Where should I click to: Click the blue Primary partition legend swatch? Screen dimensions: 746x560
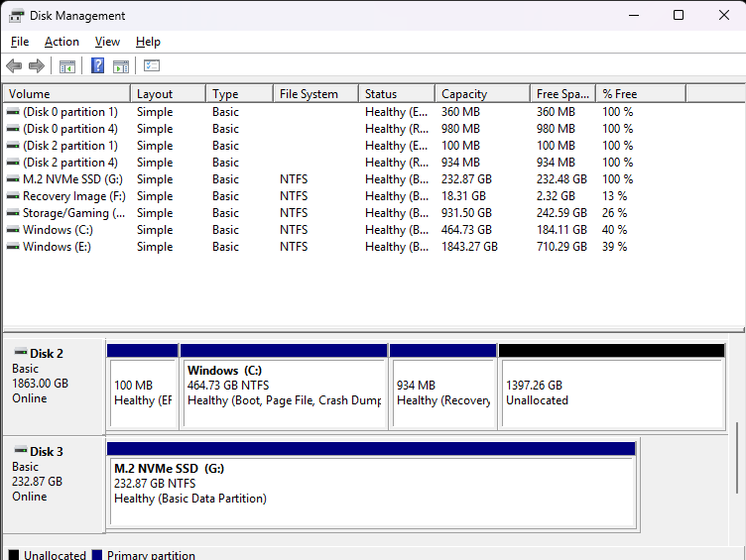pyautogui.click(x=97, y=555)
